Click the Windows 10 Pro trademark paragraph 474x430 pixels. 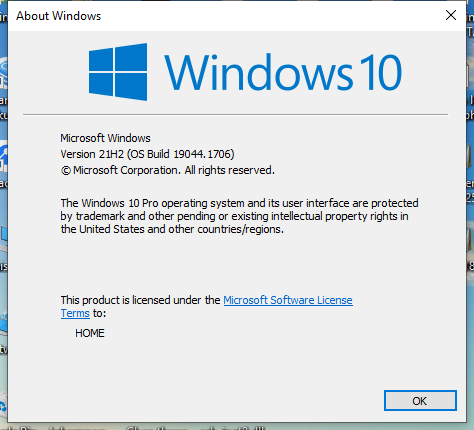239,216
